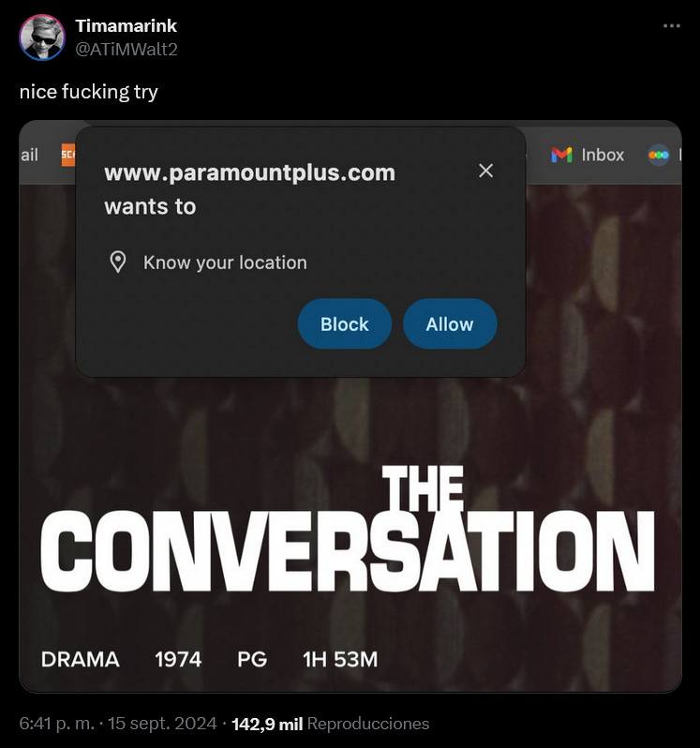Click the @ATiMWalt2 handle
This screenshot has height=748, width=700.
tap(127, 49)
